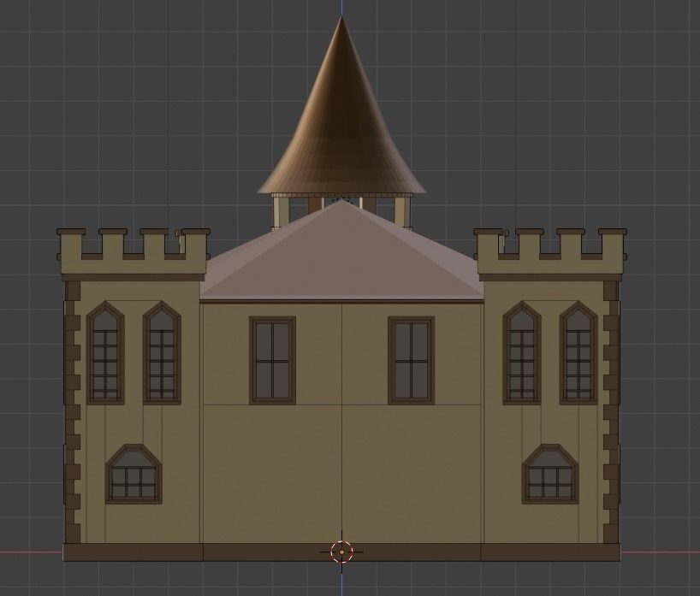
Task: Select the leftmost belfry pillar under spire
Action: (x=282, y=211)
